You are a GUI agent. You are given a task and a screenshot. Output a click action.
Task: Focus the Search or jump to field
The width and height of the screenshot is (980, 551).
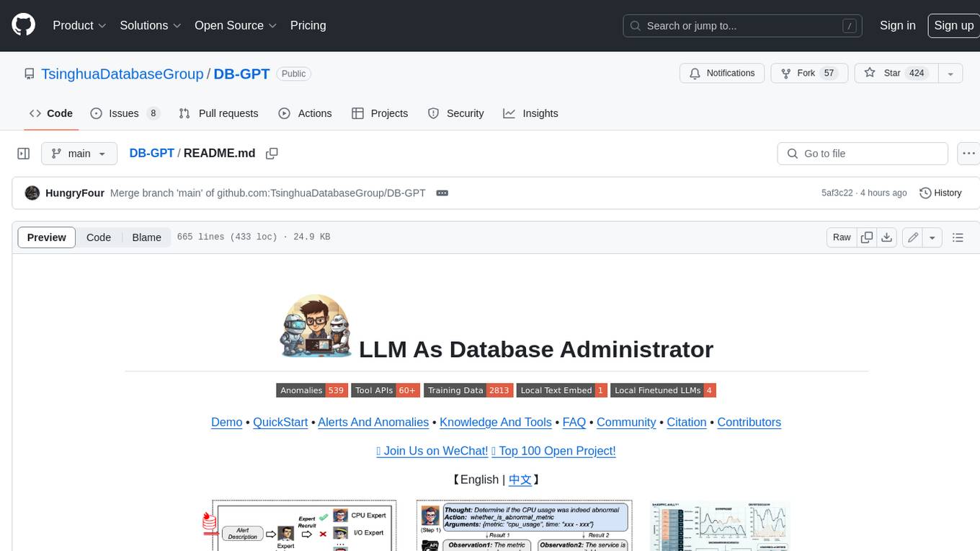[743, 26]
